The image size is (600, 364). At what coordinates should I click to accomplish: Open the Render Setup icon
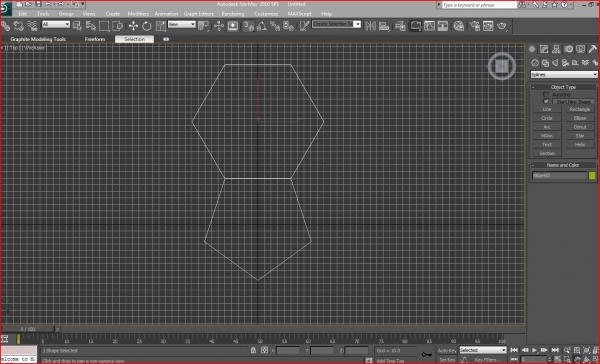474,26
